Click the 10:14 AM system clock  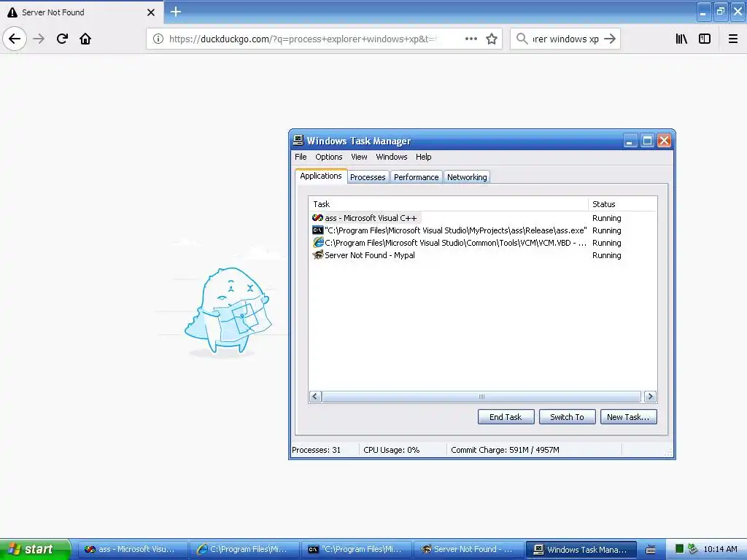click(720, 549)
